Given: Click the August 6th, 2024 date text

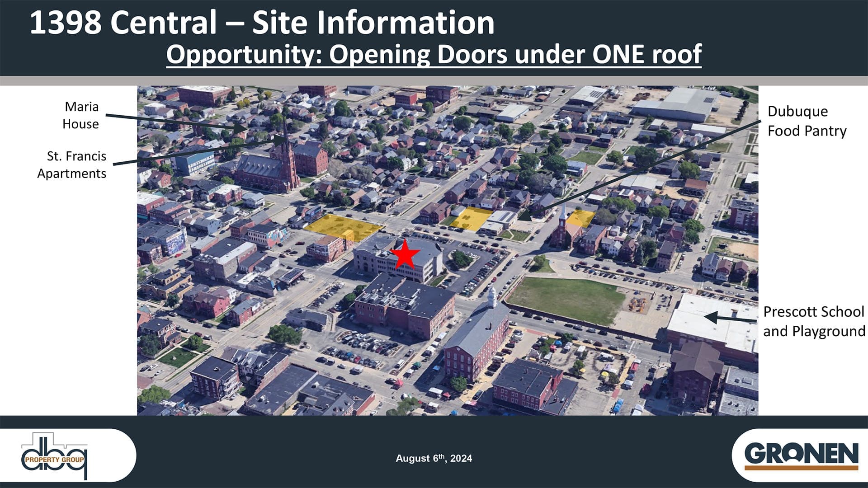Looking at the screenshot, I should pyautogui.click(x=434, y=458).
